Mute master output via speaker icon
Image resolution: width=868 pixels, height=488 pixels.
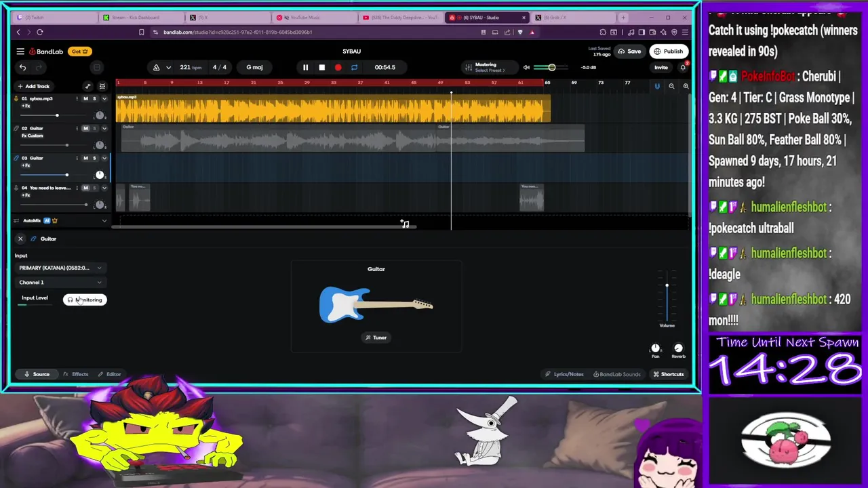(526, 67)
